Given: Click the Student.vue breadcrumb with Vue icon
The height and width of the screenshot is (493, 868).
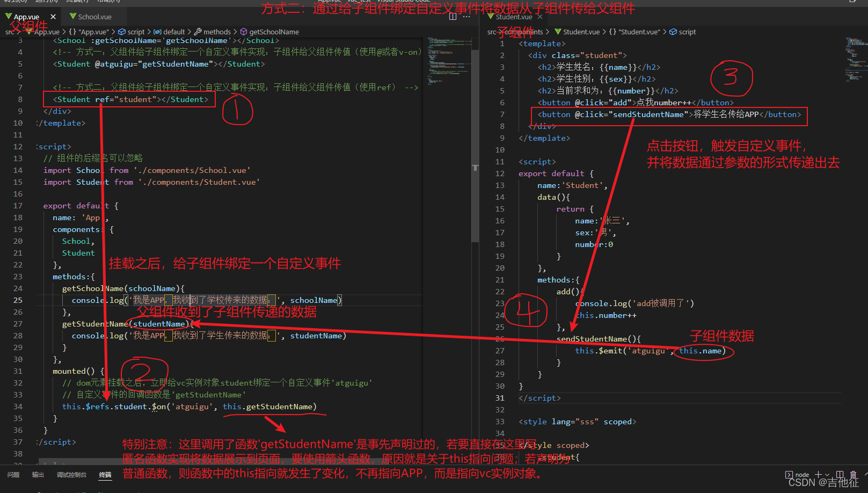Looking at the screenshot, I should [577, 32].
